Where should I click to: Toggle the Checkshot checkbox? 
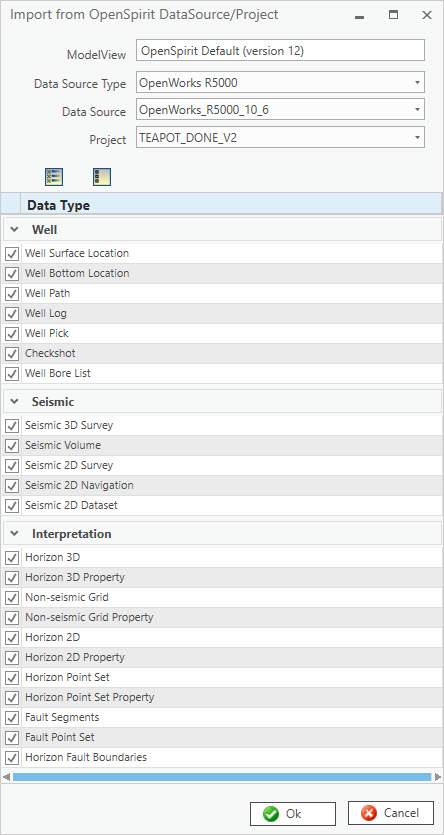click(12, 354)
